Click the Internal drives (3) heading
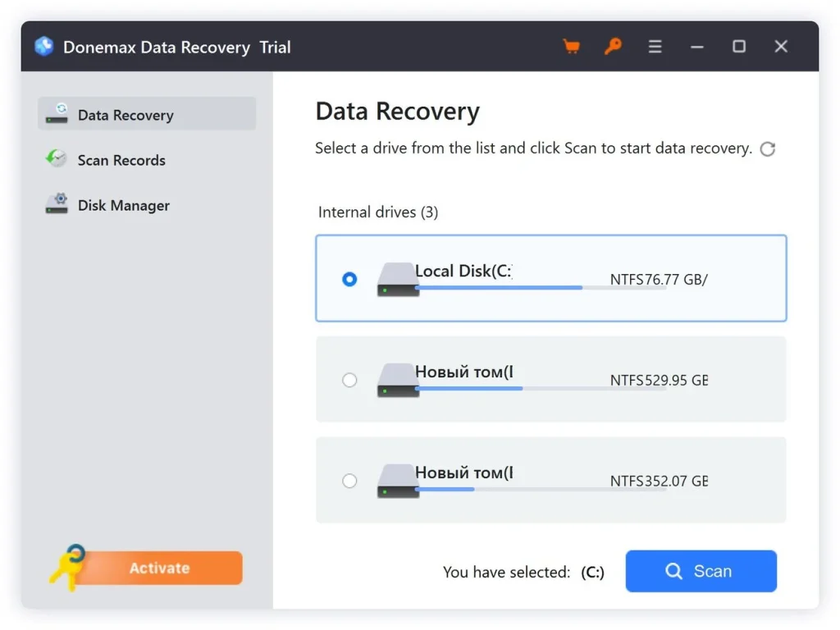 pos(378,212)
